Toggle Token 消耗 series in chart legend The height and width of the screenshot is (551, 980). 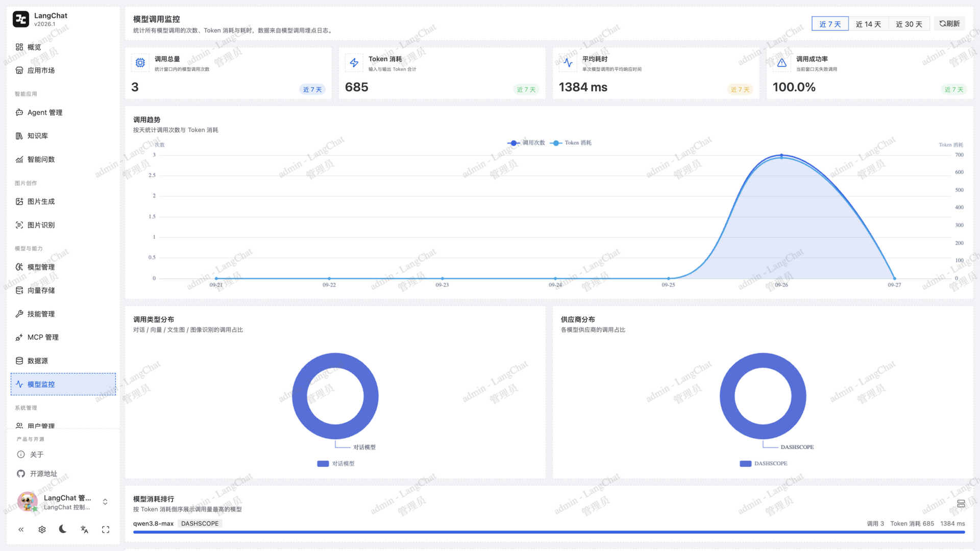tap(571, 143)
